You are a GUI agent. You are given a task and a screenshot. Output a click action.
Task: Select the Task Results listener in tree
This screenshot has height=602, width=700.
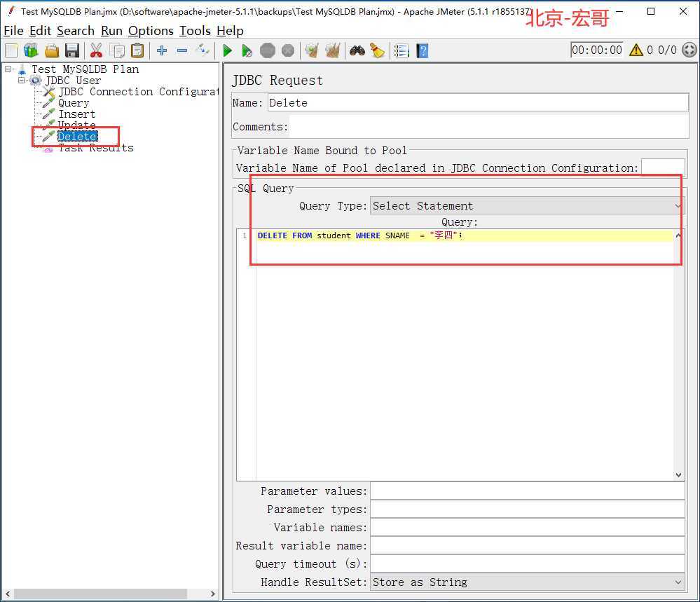(96, 148)
